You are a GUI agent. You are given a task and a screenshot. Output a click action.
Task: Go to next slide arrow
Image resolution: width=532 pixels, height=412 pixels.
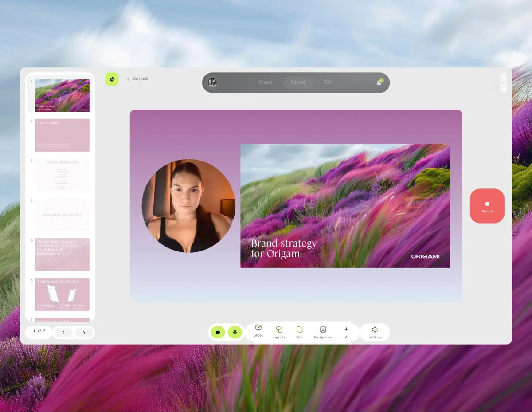(84, 332)
